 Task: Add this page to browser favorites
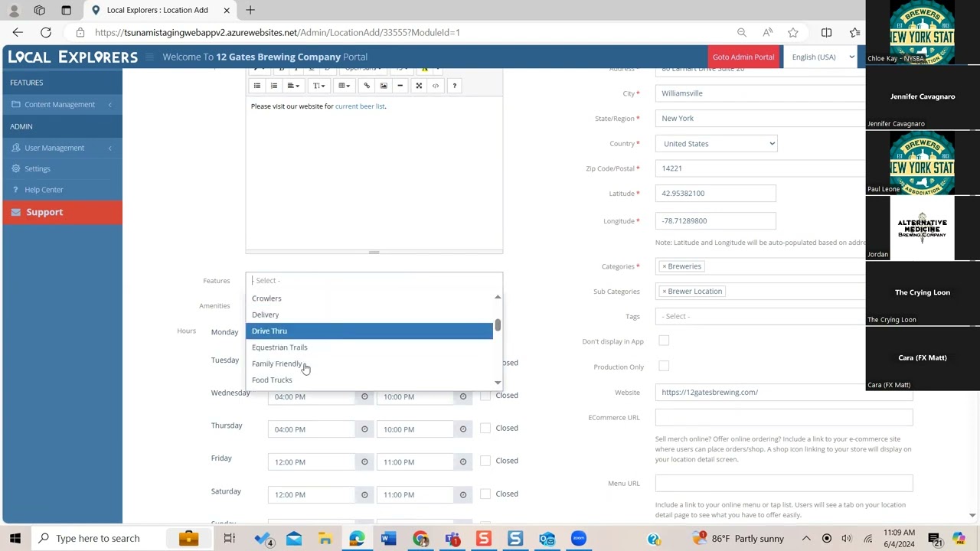(x=793, y=32)
